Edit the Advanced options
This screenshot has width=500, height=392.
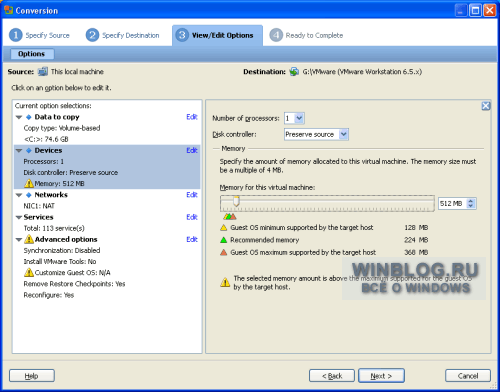tap(192, 239)
